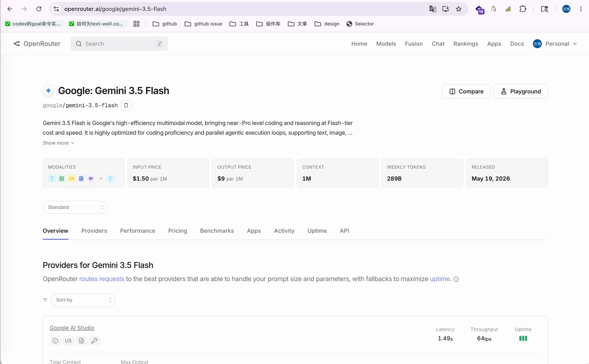
Task: Open Apps in the top navigation
Action: tap(494, 44)
